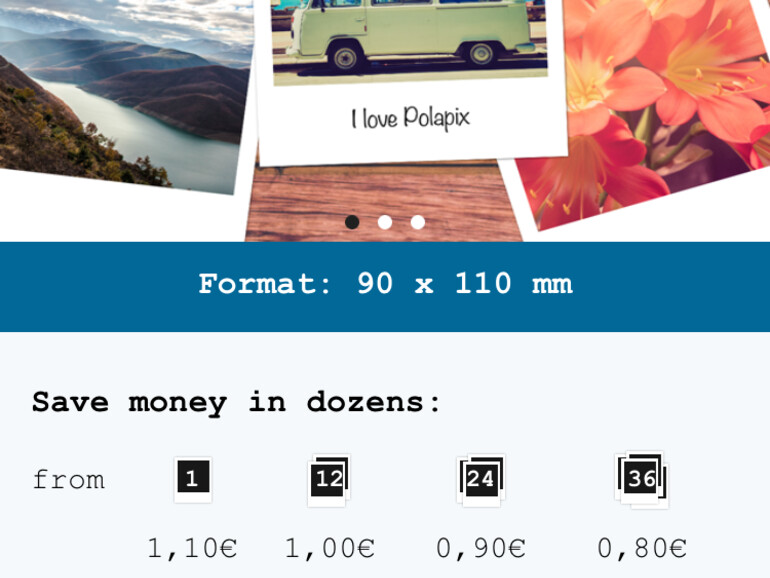Click the Format 90 x 110 mm banner
The image size is (770, 578).
pos(385,287)
